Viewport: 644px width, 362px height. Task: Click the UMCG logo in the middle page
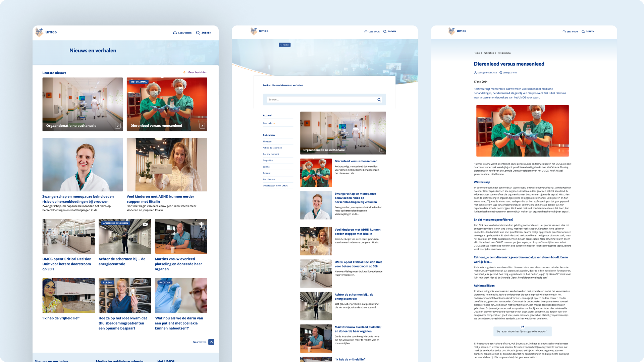click(x=259, y=31)
